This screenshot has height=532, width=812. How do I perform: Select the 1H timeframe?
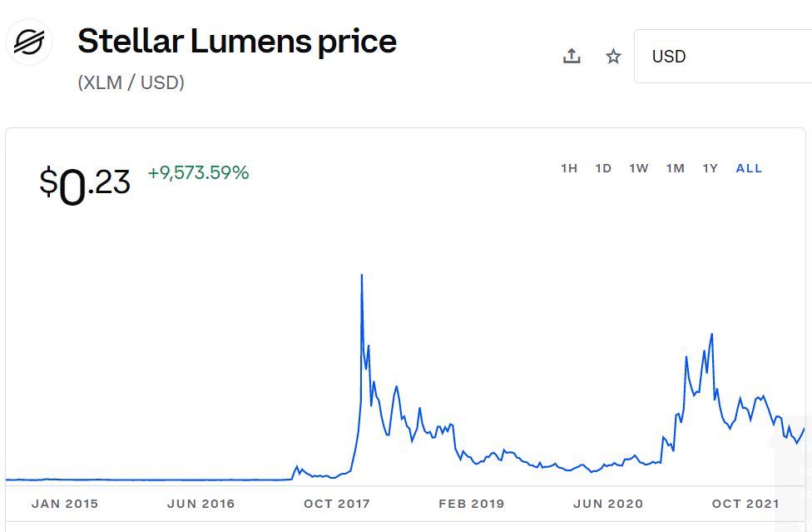[x=570, y=168]
